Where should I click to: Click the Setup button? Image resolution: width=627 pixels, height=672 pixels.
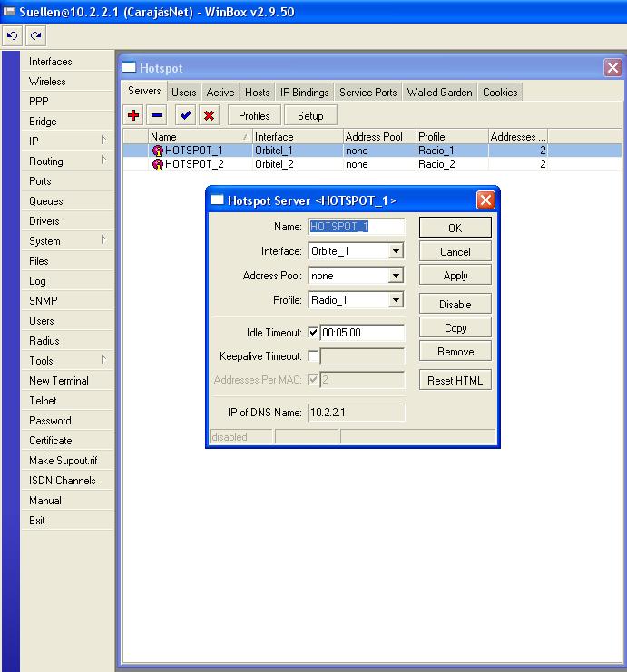point(310,115)
